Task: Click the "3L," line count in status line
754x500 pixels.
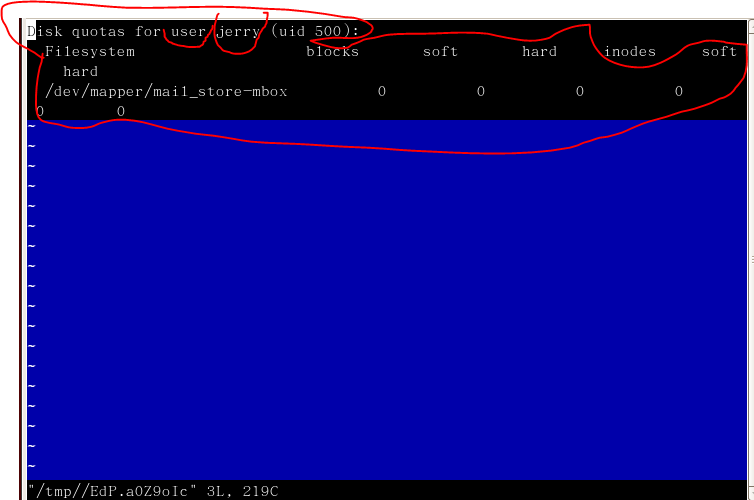Action: point(220,491)
